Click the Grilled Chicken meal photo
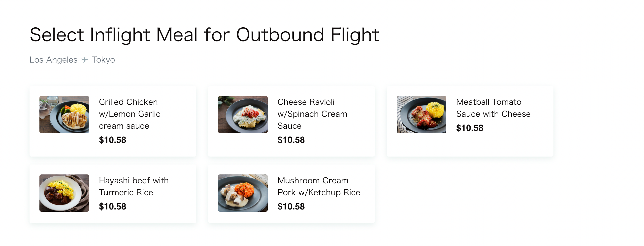 (x=64, y=115)
